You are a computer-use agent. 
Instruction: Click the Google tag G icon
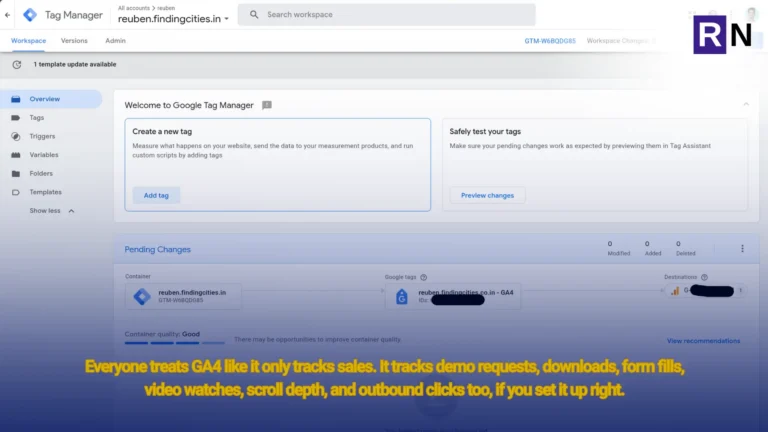tap(402, 296)
